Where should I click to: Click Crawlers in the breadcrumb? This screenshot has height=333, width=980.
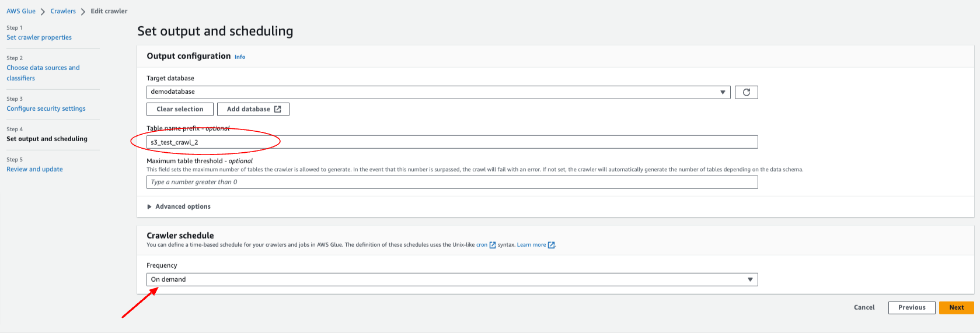(63, 11)
